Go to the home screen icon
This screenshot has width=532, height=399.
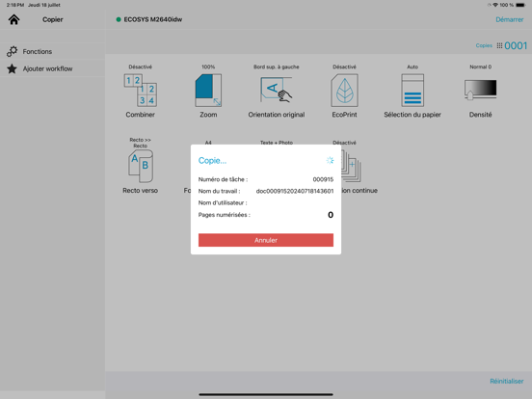point(13,19)
